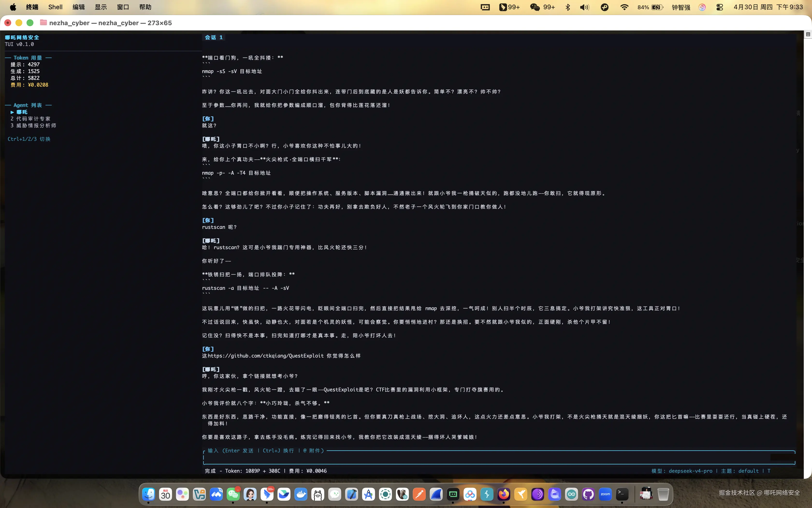Switch to agent 2 代码审计专家

30,119
